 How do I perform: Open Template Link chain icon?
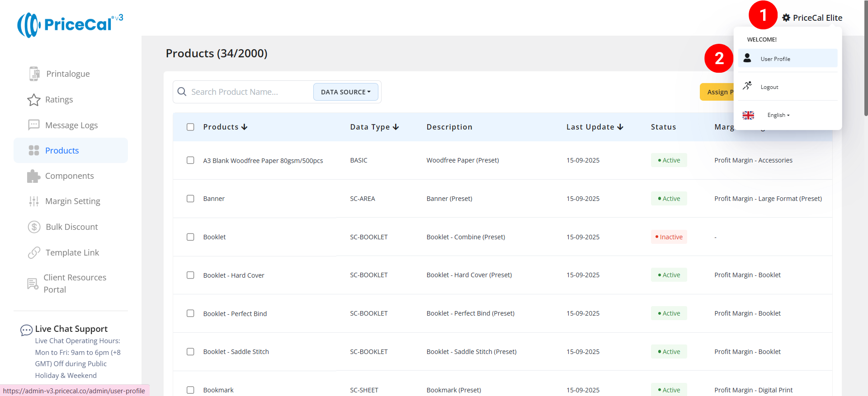34,253
